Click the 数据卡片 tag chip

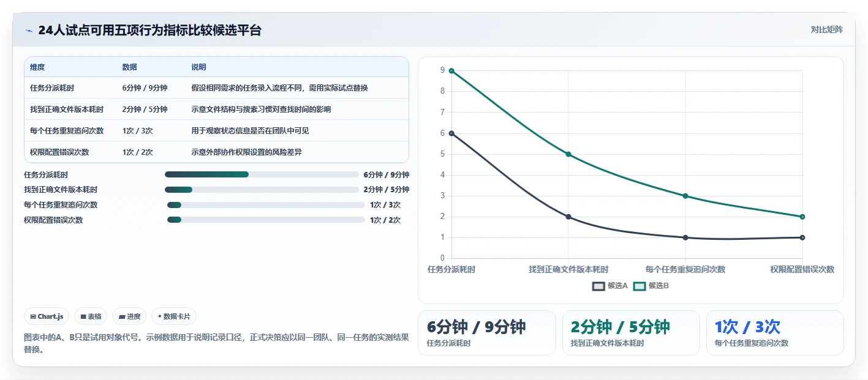174,316
